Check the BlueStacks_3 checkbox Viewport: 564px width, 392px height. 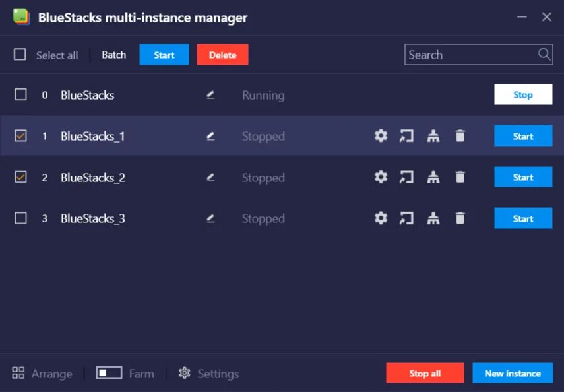pos(20,218)
